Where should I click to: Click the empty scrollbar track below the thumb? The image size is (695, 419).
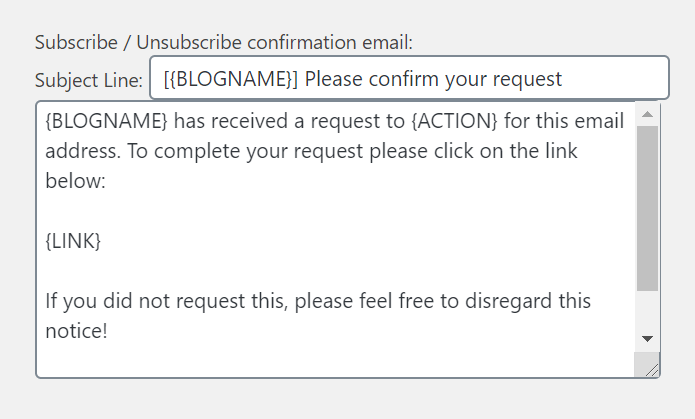coord(648,309)
